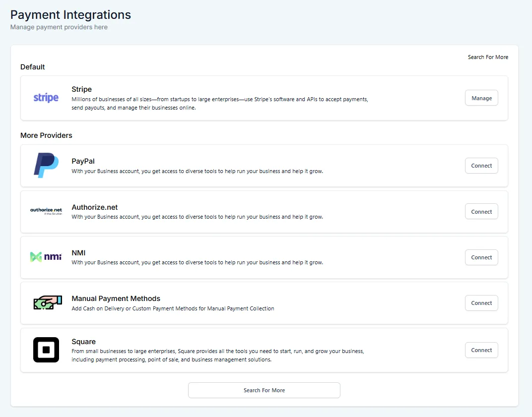Screen dimensions: 532x417
Task: Open Manage for Stripe
Action: 481,98
